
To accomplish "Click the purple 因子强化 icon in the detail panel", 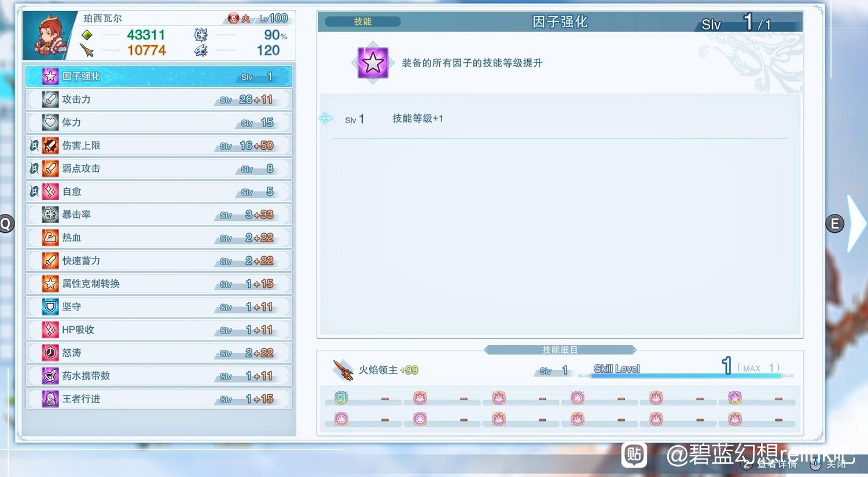I will (372, 62).
